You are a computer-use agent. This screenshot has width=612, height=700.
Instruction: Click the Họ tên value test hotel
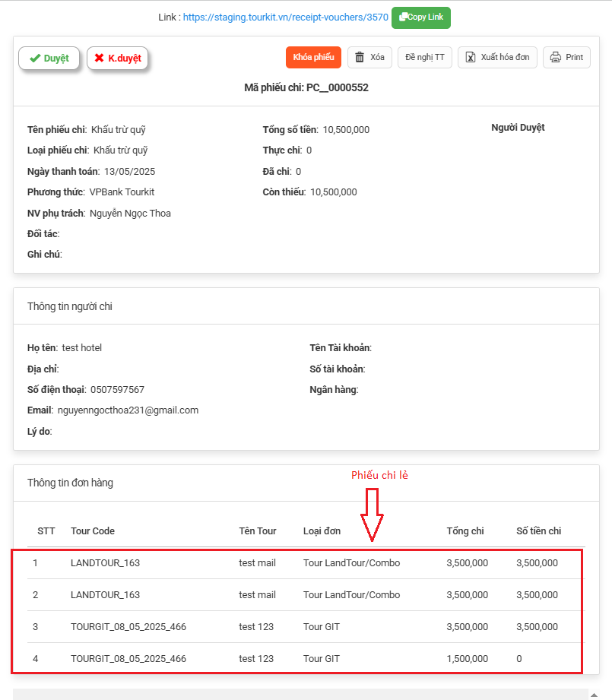81,348
